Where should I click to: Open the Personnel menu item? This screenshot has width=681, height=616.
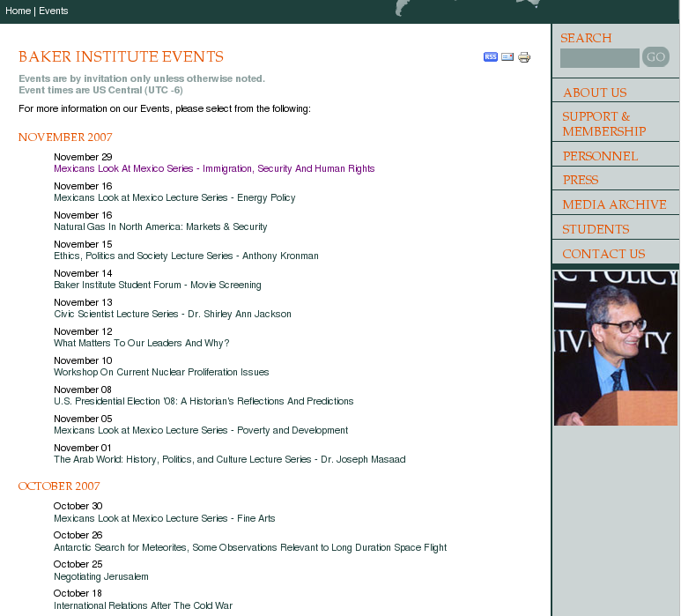(x=600, y=156)
